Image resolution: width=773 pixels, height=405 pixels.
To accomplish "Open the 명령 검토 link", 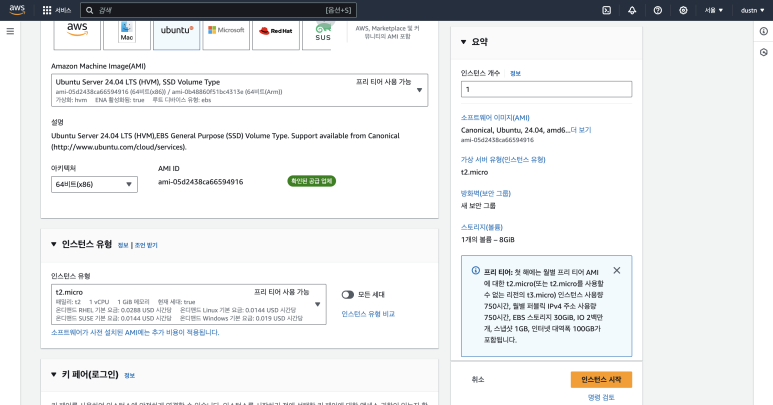I will [x=601, y=398].
